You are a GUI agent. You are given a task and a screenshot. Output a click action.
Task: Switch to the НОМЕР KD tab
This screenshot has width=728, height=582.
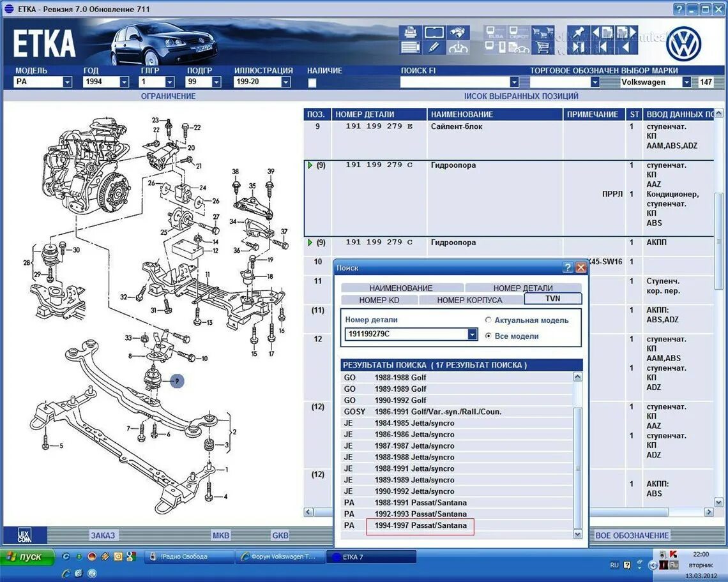pos(379,301)
